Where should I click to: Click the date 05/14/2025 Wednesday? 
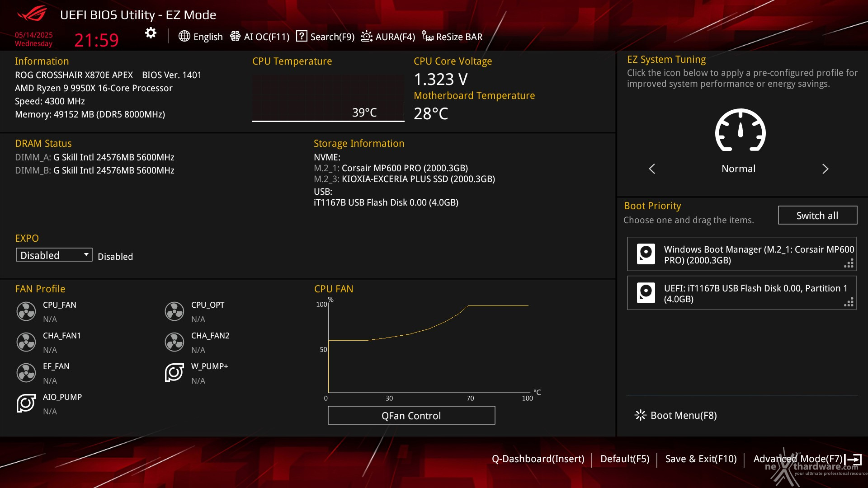pyautogui.click(x=33, y=39)
